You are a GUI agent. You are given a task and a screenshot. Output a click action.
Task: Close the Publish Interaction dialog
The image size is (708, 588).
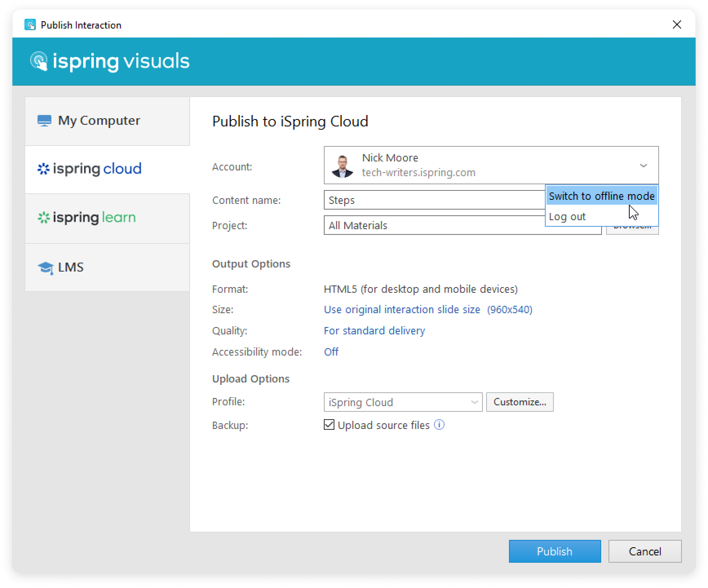677,25
